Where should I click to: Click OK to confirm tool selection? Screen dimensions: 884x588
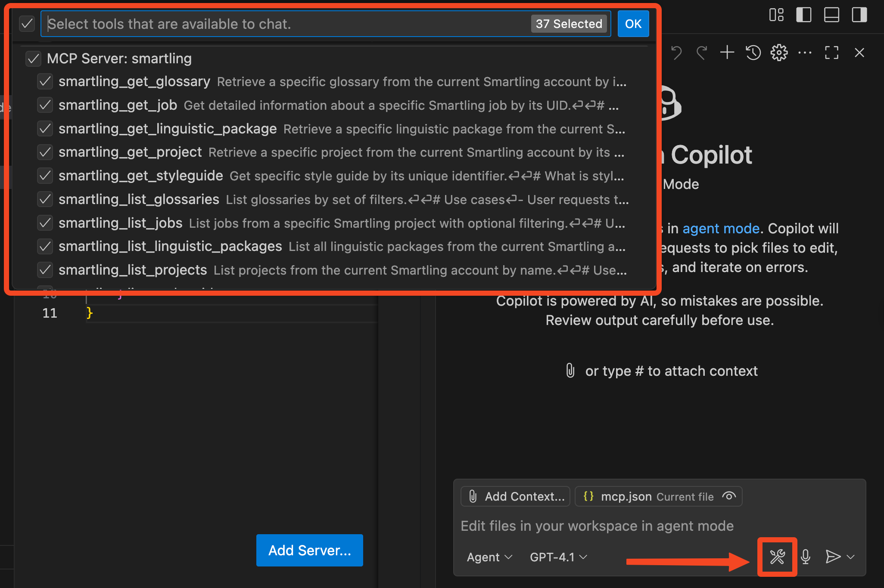(633, 24)
